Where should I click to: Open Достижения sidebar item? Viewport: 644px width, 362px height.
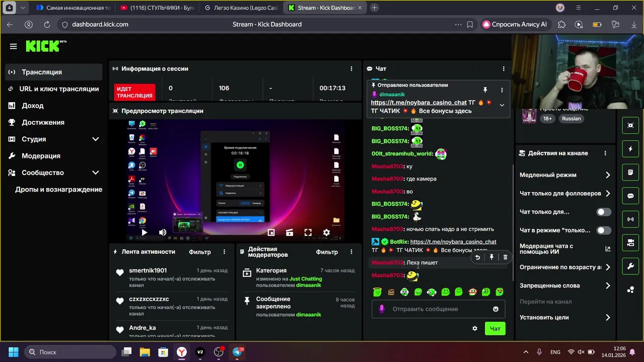[53, 122]
